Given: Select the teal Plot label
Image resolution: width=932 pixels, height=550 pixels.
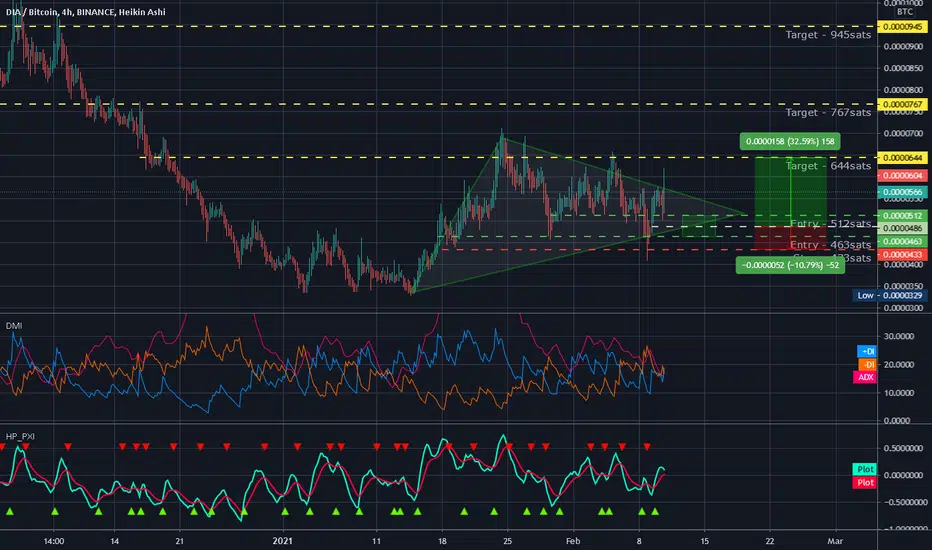Looking at the screenshot, I should 865,469.
